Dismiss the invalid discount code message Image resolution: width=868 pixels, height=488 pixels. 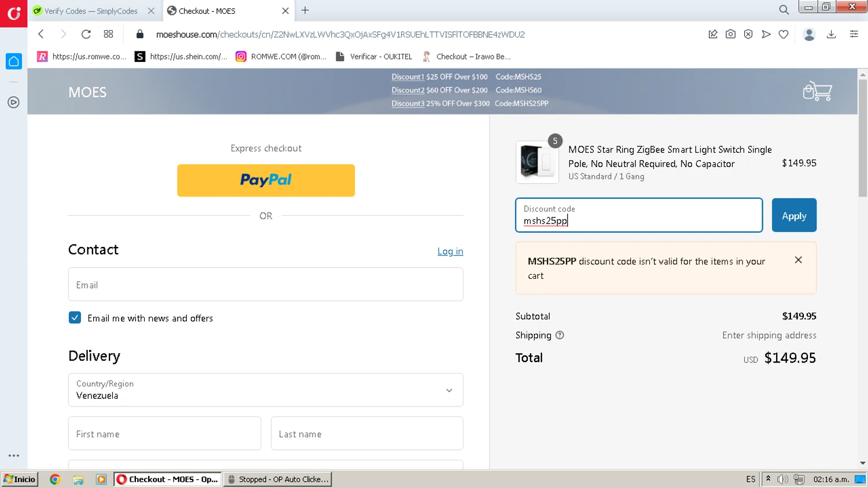(798, 260)
